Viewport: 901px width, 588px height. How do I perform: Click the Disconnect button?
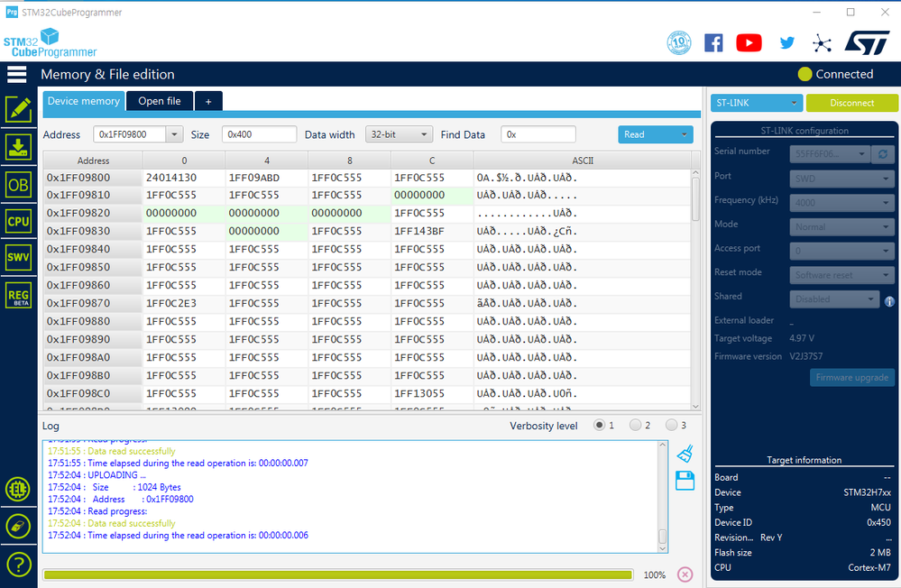tap(851, 103)
